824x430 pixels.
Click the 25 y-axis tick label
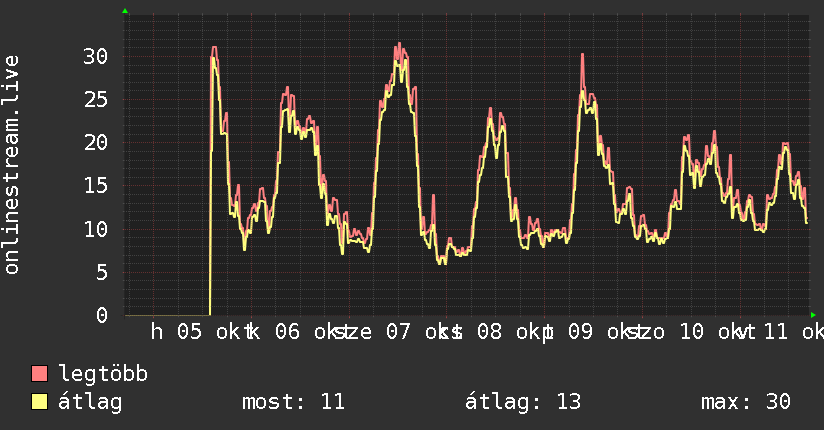coord(96,99)
